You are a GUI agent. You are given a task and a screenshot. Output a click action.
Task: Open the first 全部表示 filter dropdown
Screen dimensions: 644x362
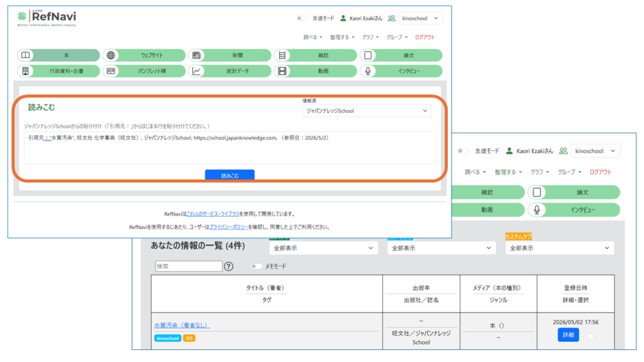click(323, 248)
